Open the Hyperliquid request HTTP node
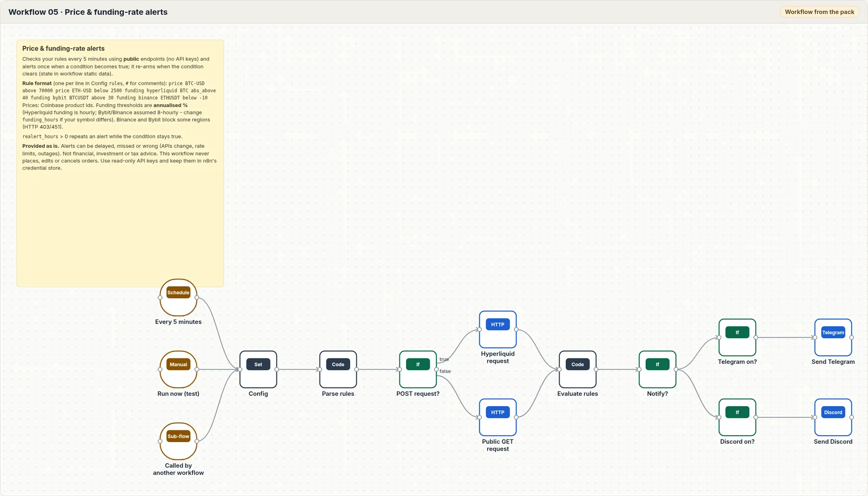This screenshot has width=868, height=496. coord(498,330)
